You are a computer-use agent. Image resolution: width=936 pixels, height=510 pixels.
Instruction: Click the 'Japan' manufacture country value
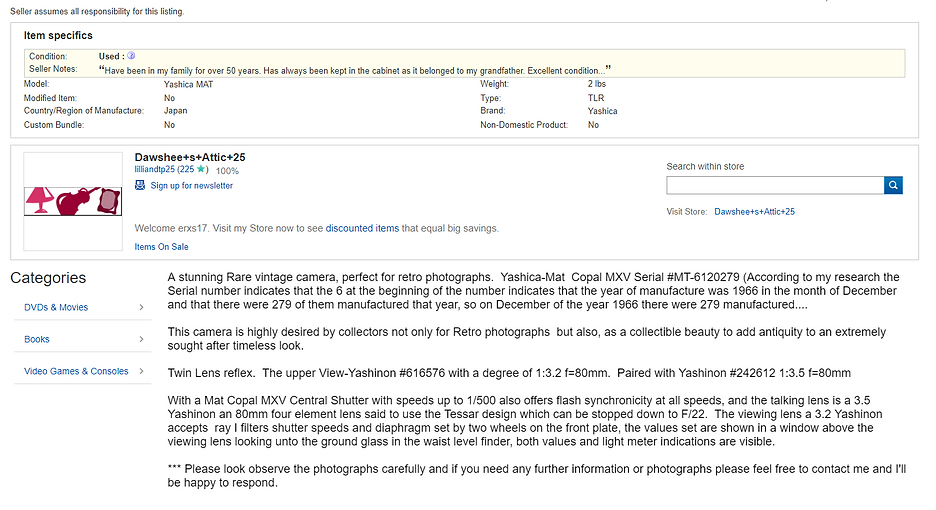[x=176, y=110]
